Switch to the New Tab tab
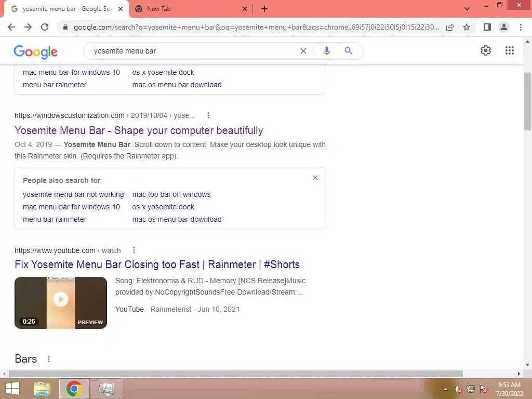This screenshot has height=399, width=532. pyautogui.click(x=191, y=9)
